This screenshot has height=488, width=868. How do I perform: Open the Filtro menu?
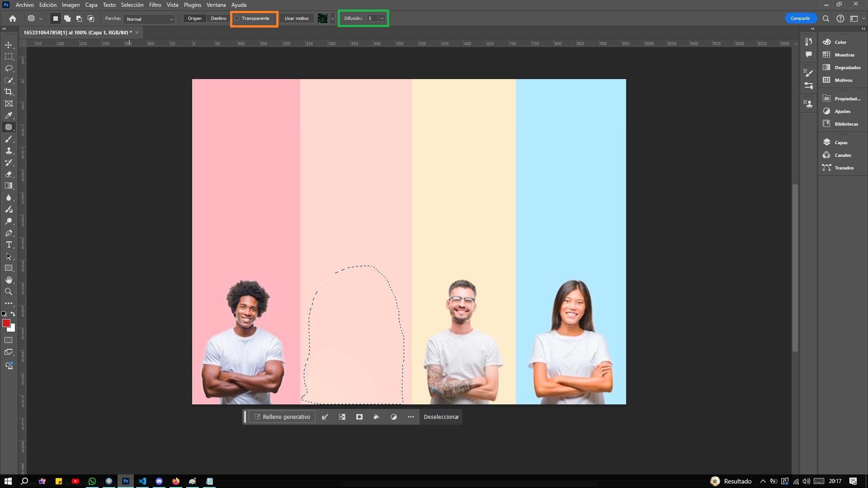[155, 5]
